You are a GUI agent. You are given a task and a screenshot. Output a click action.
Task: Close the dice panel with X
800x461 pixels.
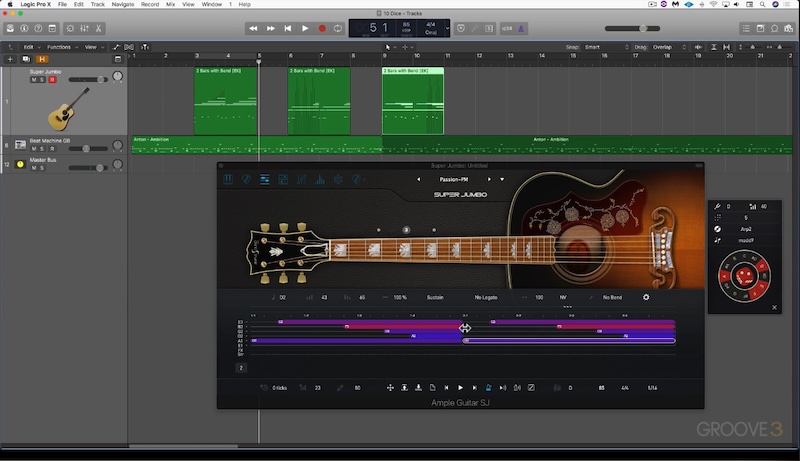coord(774,308)
